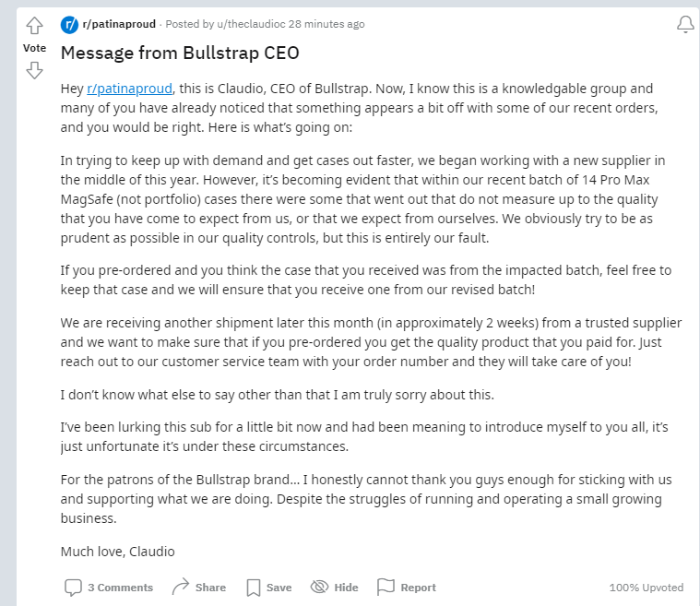
Task: Open r/patinaproud subreddit header link
Action: coord(120,24)
